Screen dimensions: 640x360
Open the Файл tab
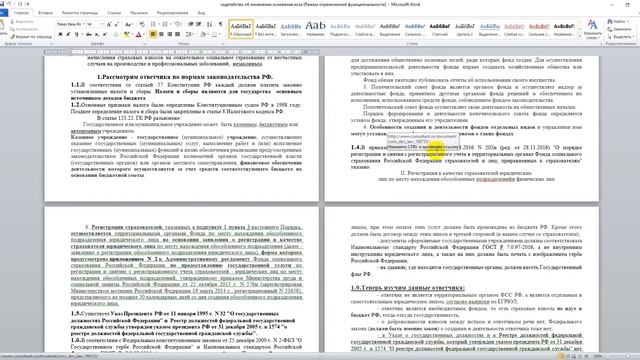[4, 13]
